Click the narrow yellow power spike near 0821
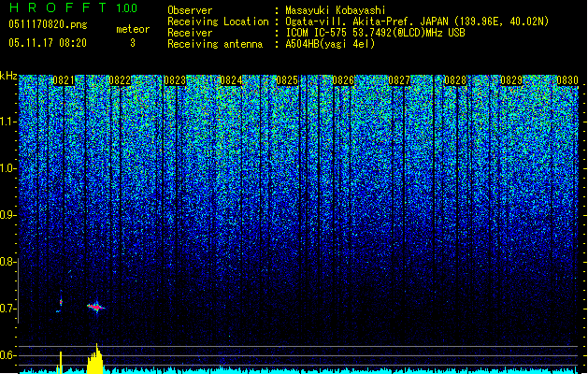Image resolution: width=588 pixels, height=374 pixels. pyautogui.click(x=60, y=363)
